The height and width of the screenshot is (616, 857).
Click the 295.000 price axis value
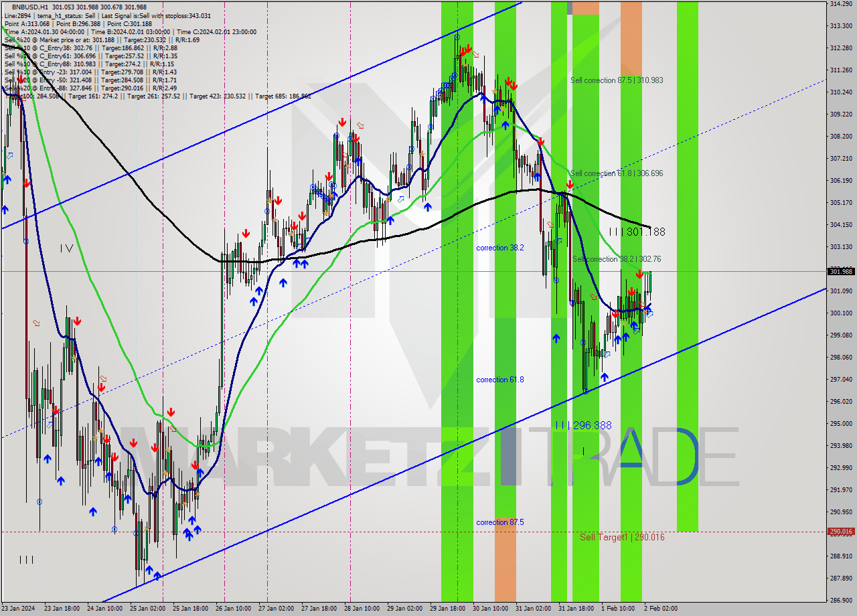click(841, 423)
